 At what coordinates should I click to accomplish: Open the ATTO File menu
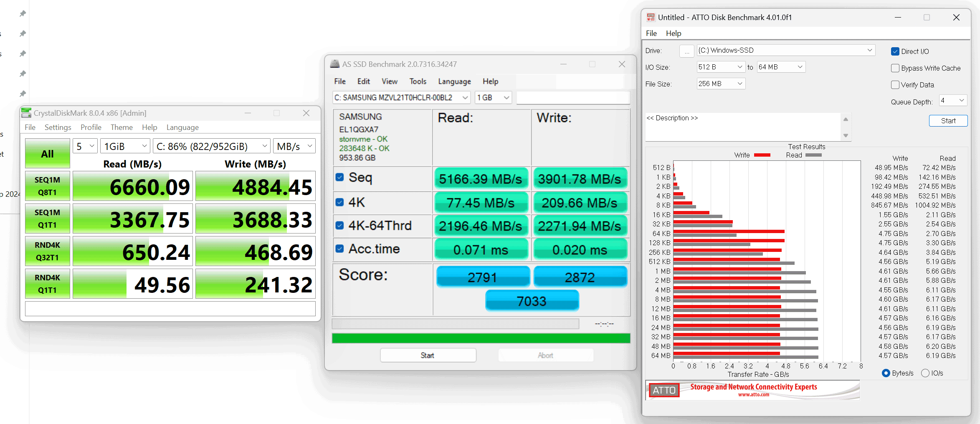coord(651,33)
